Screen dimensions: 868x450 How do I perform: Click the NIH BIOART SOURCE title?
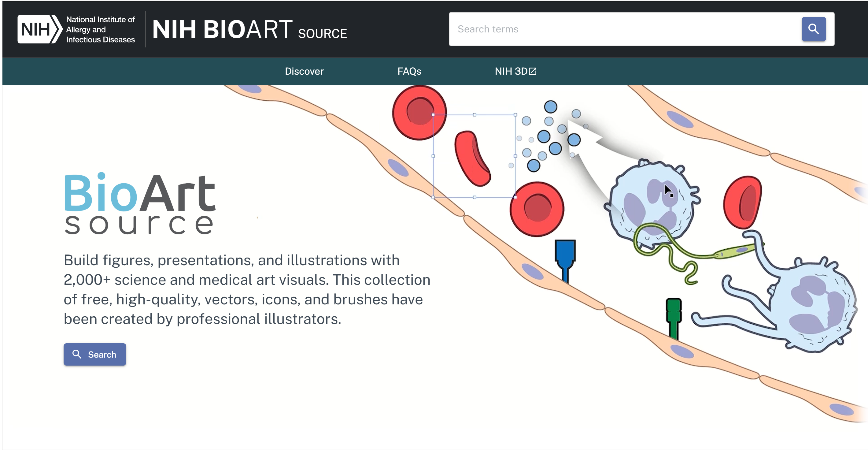[x=249, y=30]
